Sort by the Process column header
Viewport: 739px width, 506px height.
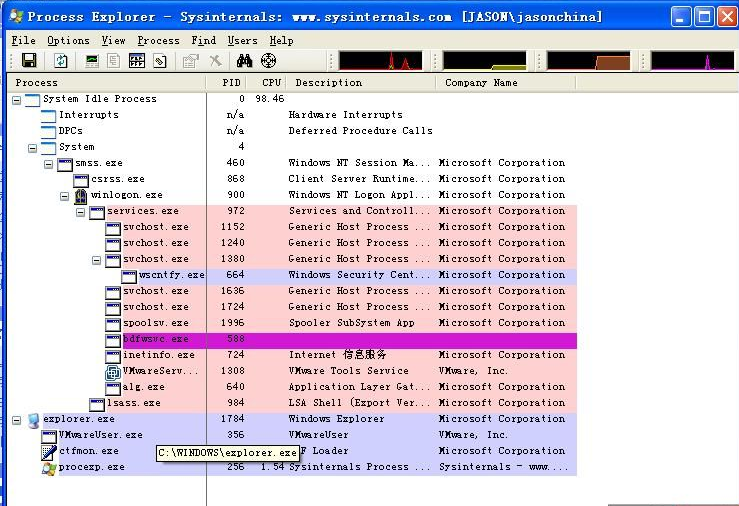(107, 82)
